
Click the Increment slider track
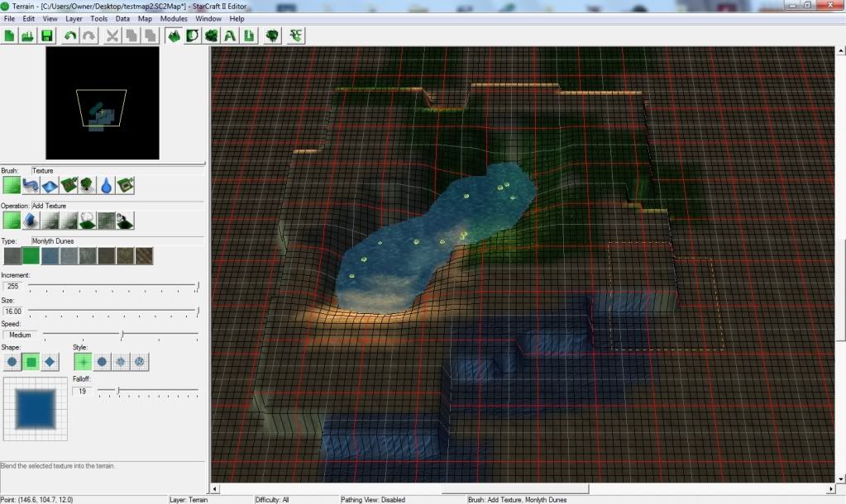(114, 286)
